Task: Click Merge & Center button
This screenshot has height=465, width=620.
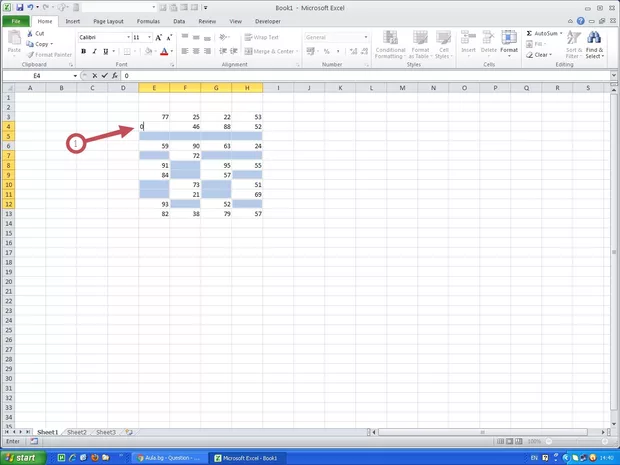Action: pyautogui.click(x=269, y=51)
